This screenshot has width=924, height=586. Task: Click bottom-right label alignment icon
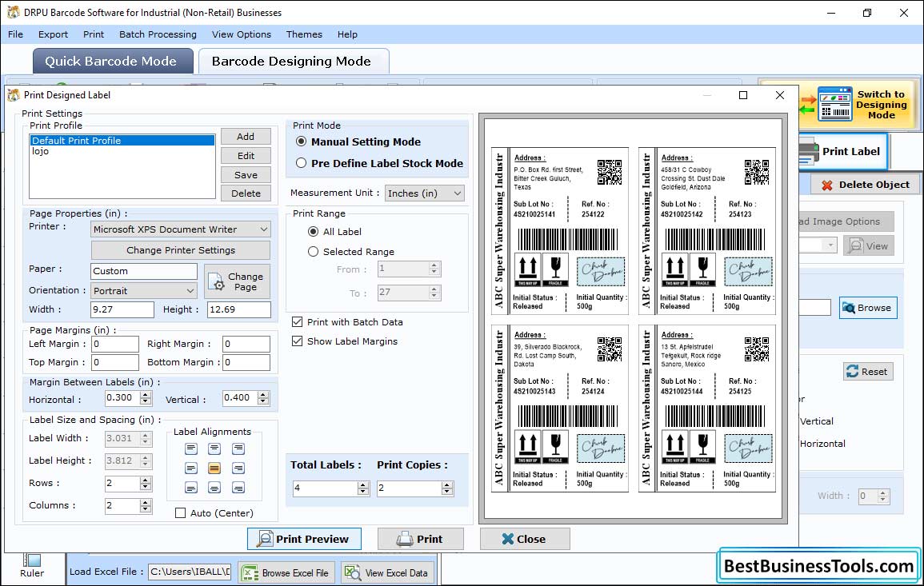238,488
